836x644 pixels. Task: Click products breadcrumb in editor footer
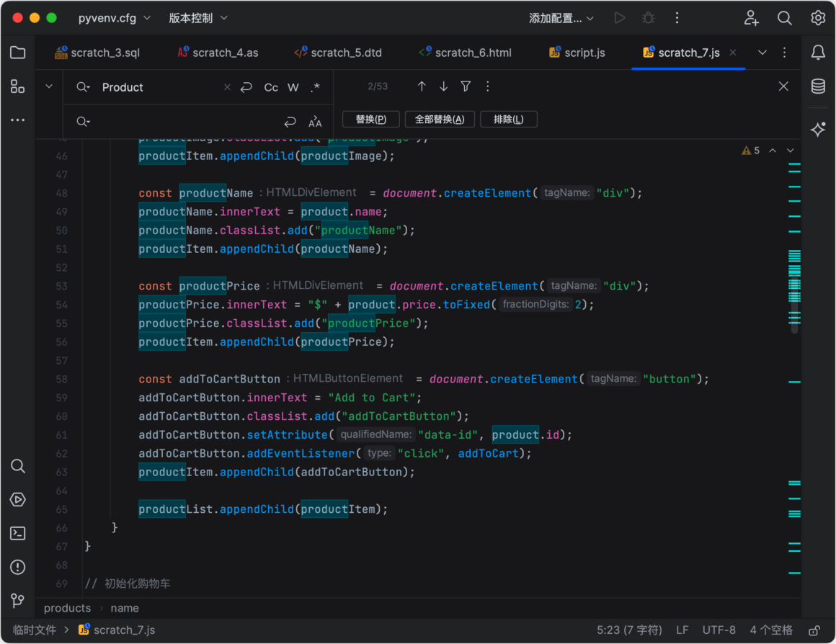[x=67, y=608]
